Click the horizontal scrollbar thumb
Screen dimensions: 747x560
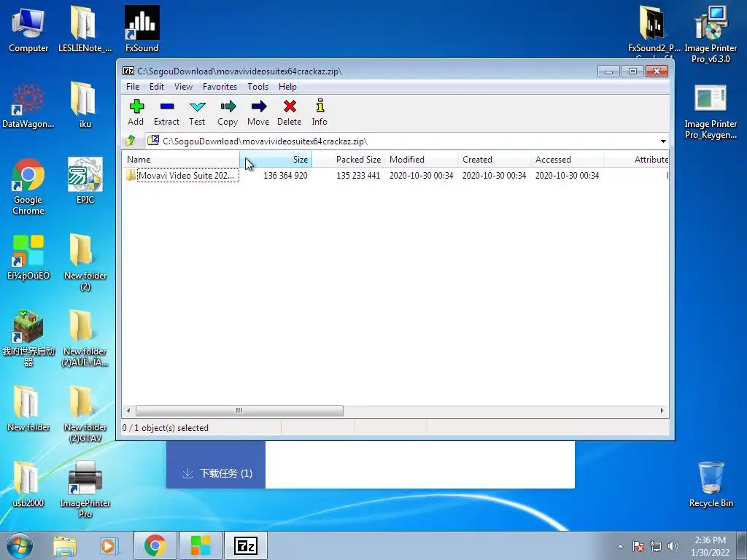point(239,411)
